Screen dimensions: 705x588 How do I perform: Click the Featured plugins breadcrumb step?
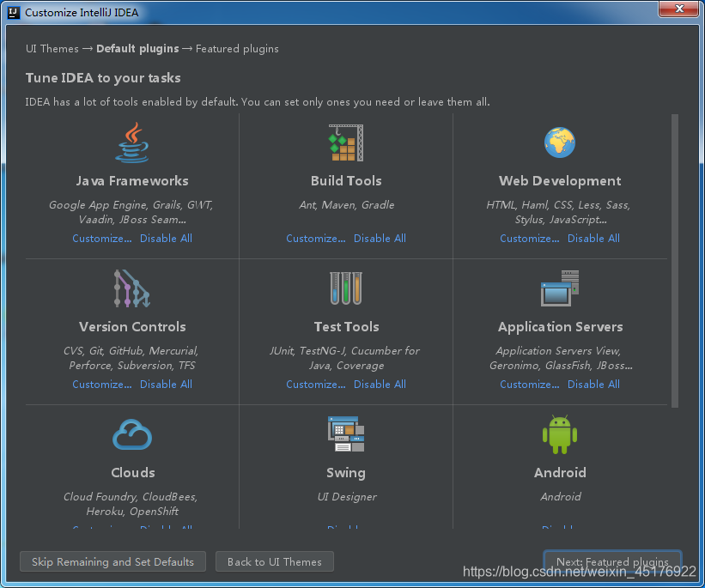pos(237,49)
